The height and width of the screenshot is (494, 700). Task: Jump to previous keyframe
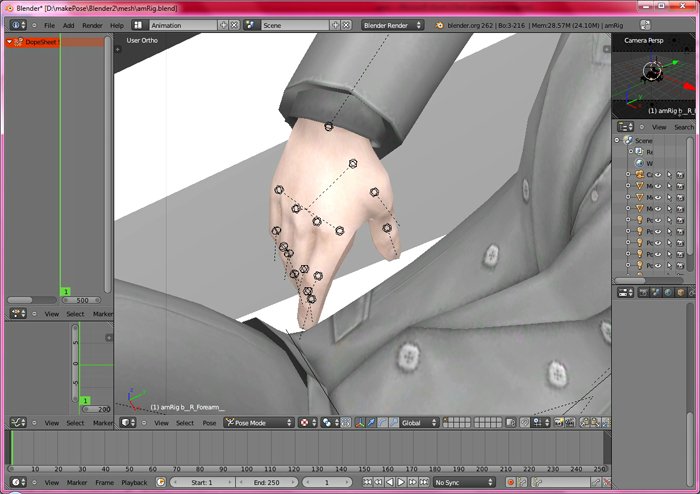[379, 482]
